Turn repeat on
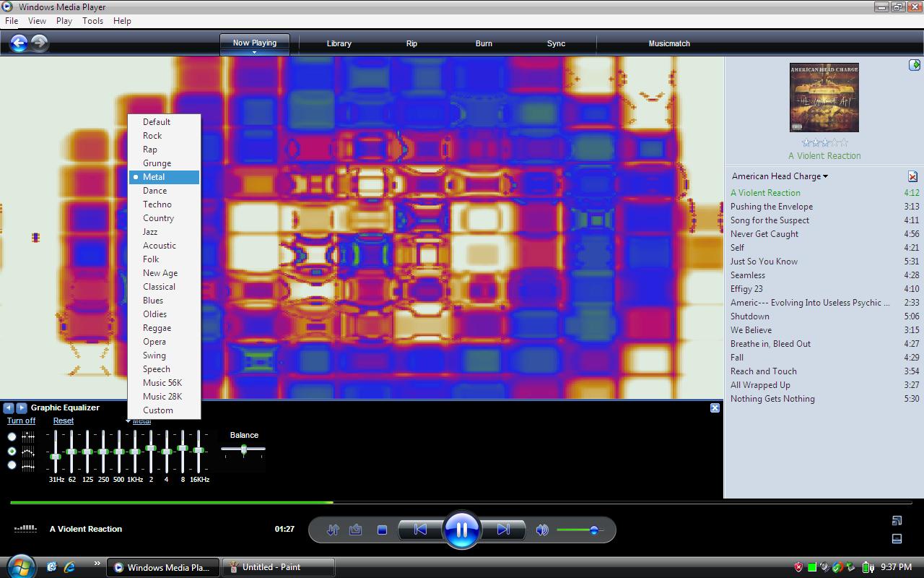Image resolution: width=924 pixels, height=578 pixels. (356, 530)
